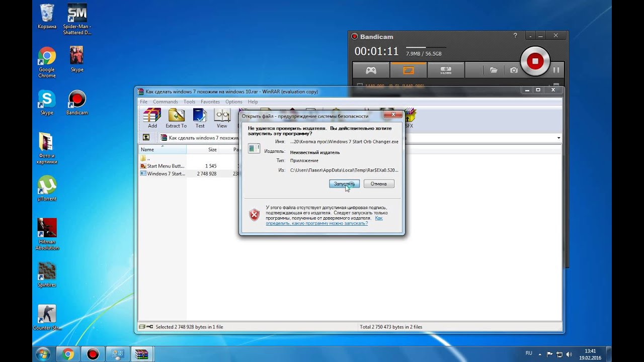Sort by the Name column header

click(x=162, y=149)
